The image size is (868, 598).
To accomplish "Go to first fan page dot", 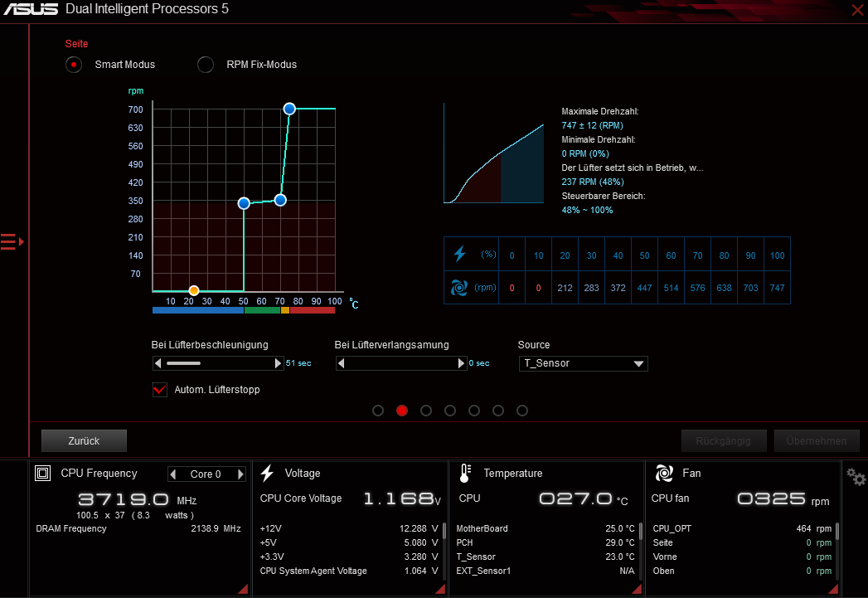I will [x=378, y=411].
